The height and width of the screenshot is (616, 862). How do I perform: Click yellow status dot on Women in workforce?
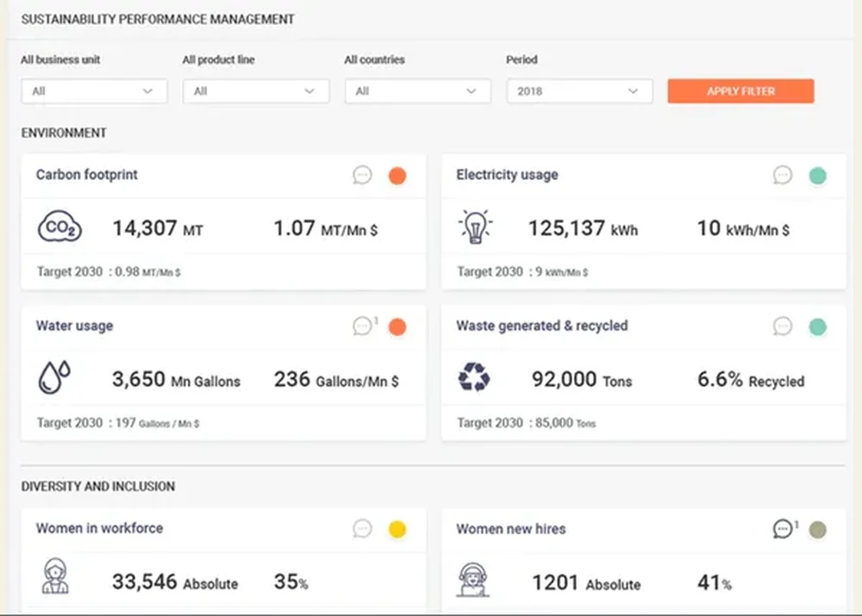tap(397, 529)
